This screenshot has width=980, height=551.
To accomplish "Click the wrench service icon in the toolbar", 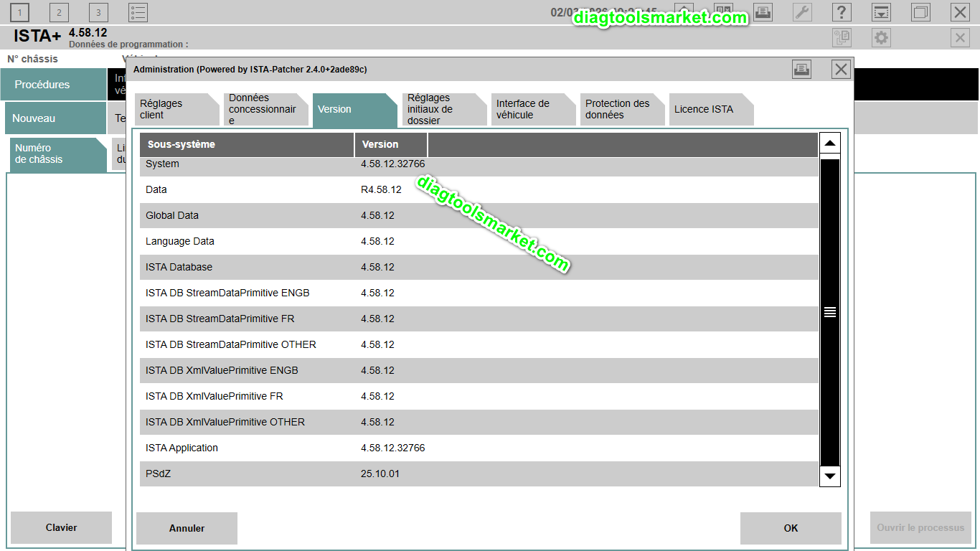I will (802, 11).
